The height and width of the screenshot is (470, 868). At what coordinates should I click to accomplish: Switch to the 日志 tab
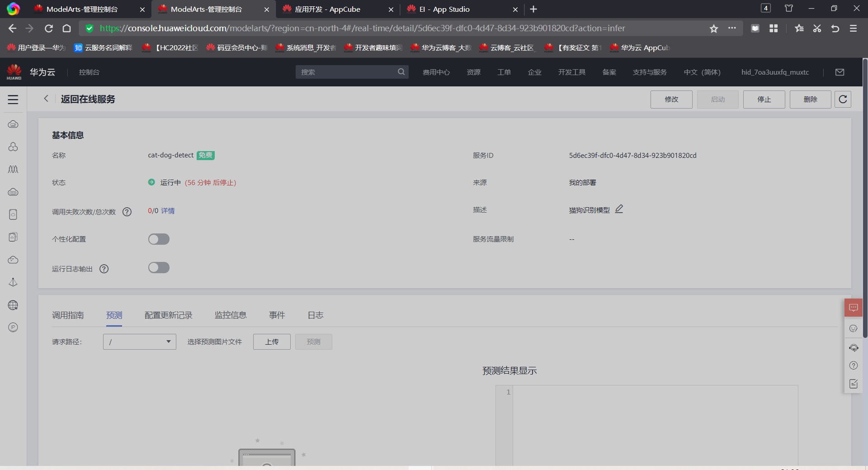pos(316,315)
